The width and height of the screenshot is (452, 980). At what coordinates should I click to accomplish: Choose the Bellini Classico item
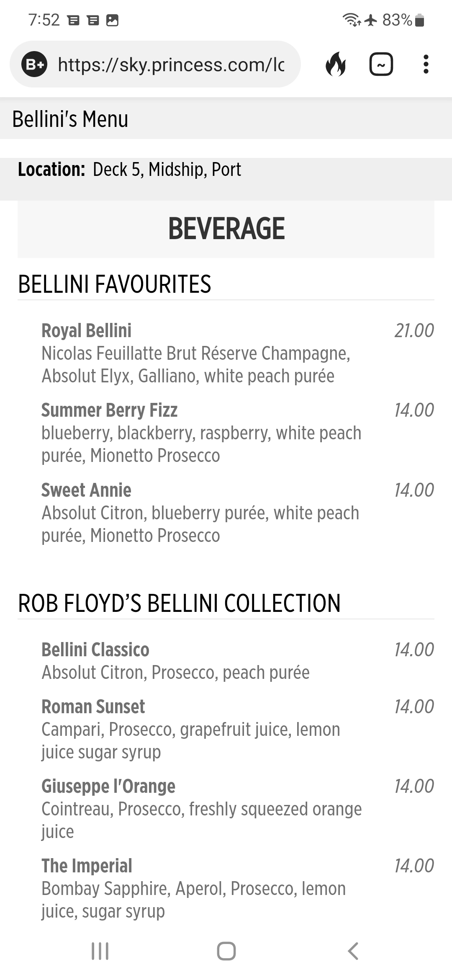coord(95,650)
